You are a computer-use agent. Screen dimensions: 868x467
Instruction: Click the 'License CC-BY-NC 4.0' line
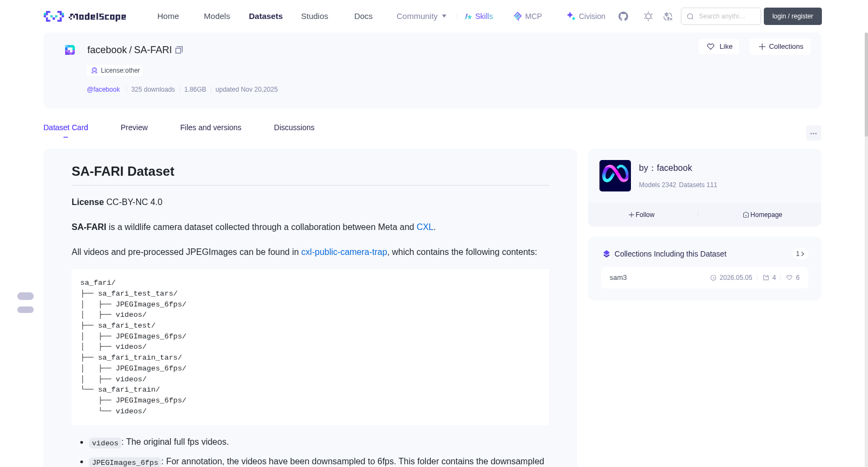(117, 202)
